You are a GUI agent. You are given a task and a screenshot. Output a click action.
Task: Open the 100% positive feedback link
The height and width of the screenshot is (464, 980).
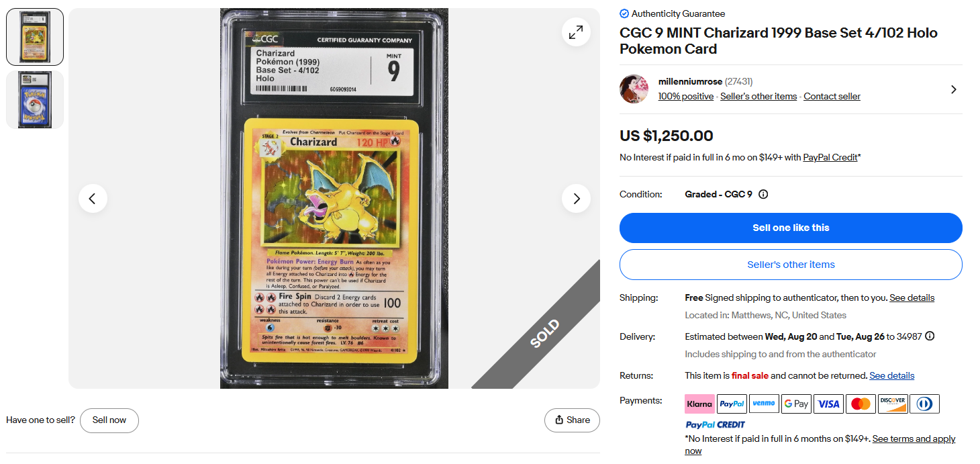click(x=685, y=96)
